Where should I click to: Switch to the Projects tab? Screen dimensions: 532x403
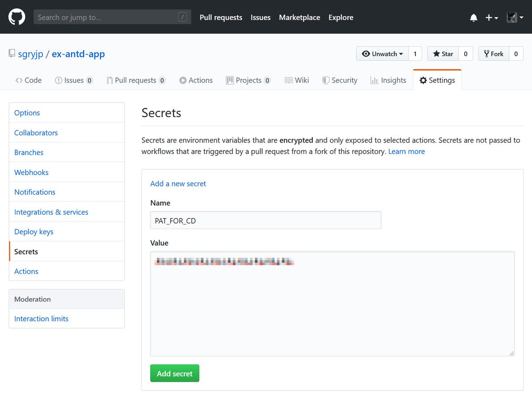(x=248, y=80)
